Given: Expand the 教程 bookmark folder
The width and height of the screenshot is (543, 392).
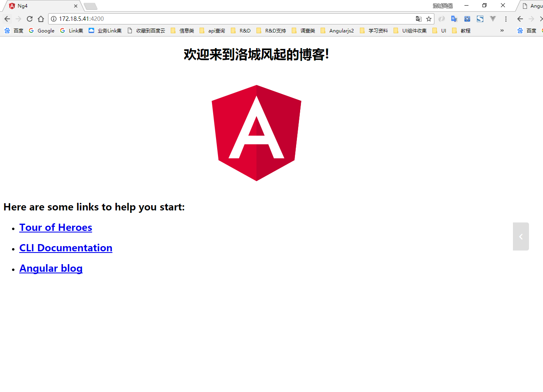Looking at the screenshot, I should point(461,30).
